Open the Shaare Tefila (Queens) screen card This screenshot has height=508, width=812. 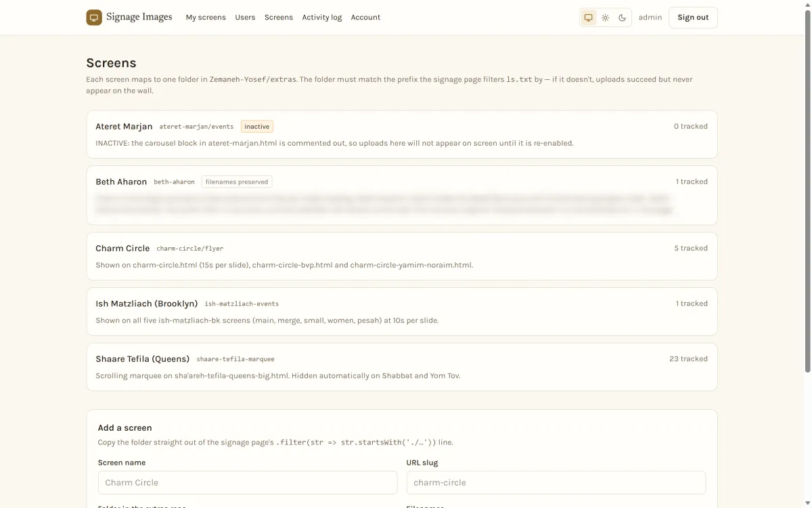(402, 367)
